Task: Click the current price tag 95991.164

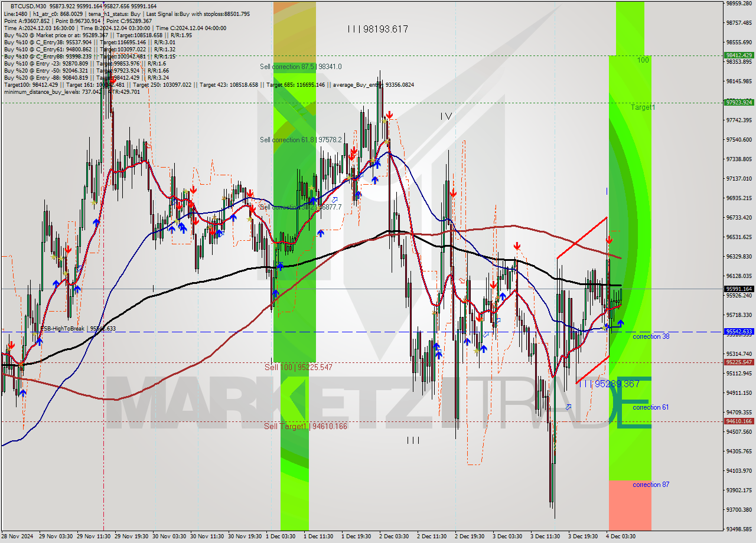Action: 739,289
